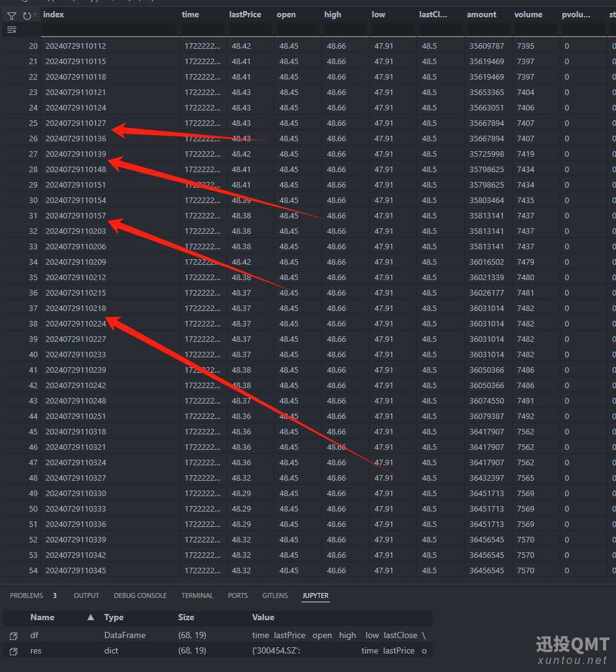Select index cell 20240729110318
This screenshot has height=672, width=616.
pyautogui.click(x=76, y=431)
